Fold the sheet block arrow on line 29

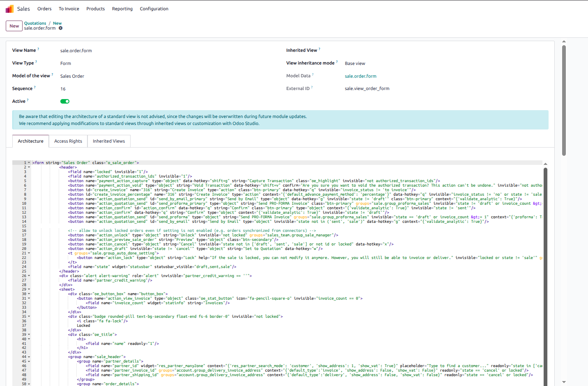(29, 289)
